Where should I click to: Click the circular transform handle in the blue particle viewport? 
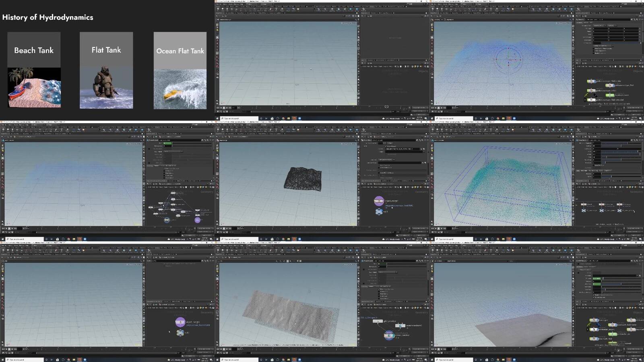click(x=508, y=60)
